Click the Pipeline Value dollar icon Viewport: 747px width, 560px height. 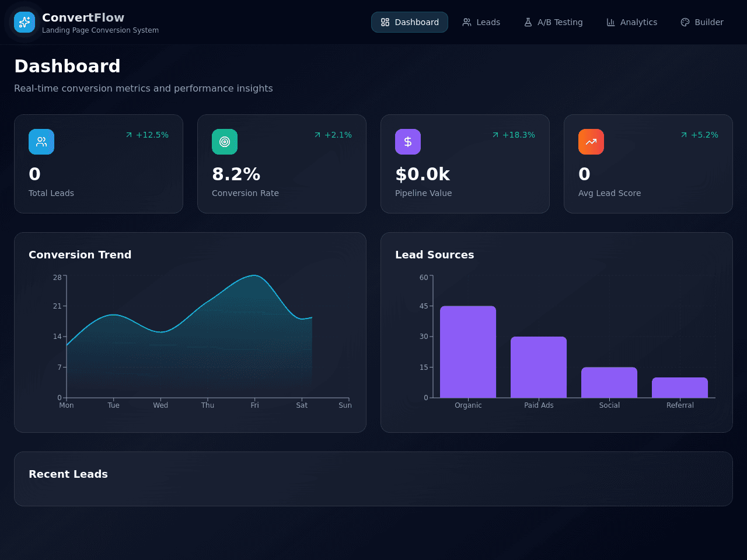[x=408, y=142]
